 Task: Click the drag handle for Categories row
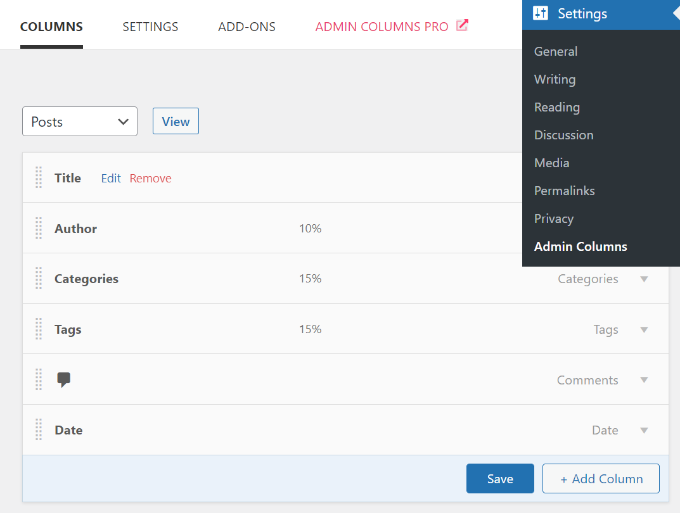[x=39, y=279]
